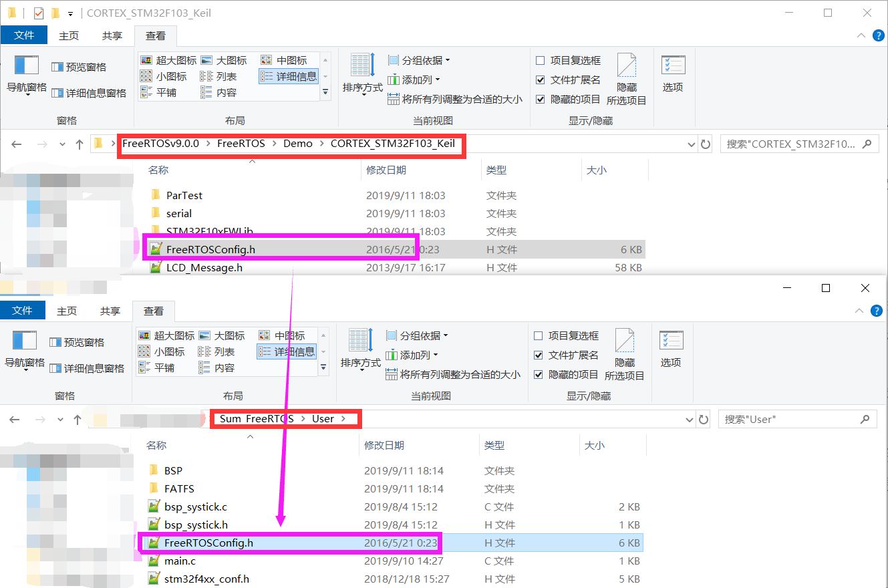Open recent locations dropdown in upper window

(63, 144)
